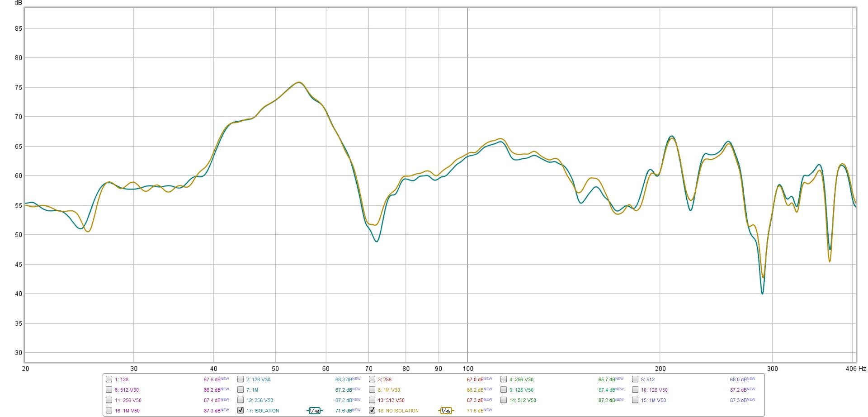Enable the "15: 1M V50" trace checkbox
Viewport: 868px width, 417px height.
[635, 400]
